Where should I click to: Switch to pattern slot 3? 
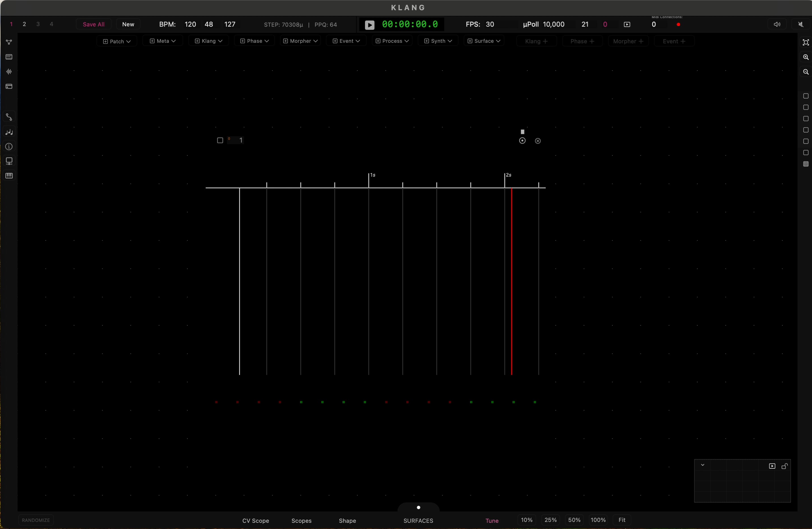pyautogui.click(x=38, y=24)
